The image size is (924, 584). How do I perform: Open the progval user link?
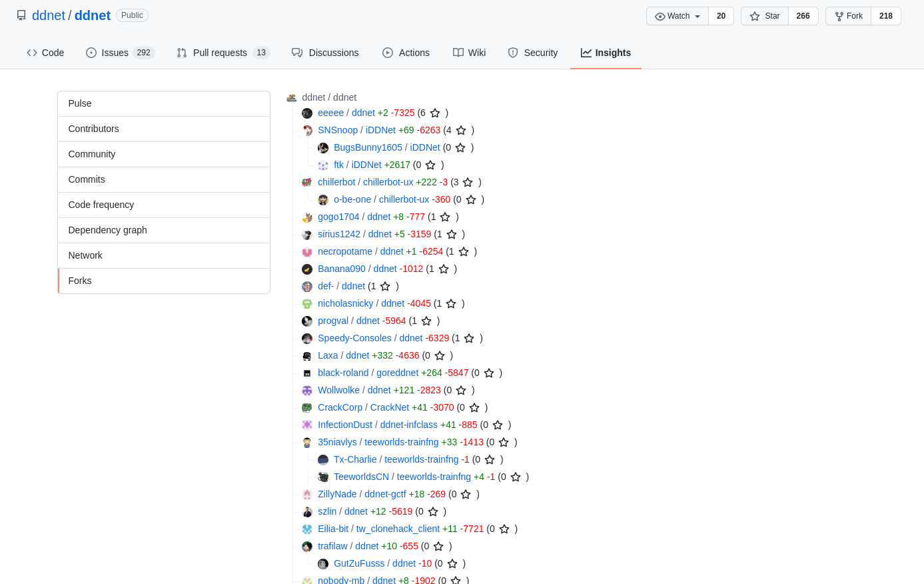[x=333, y=321]
